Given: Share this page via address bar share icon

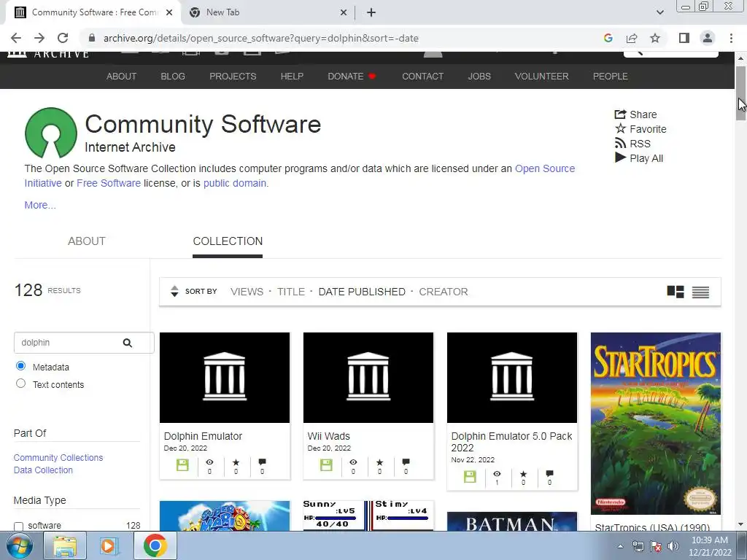Looking at the screenshot, I should coord(632,38).
